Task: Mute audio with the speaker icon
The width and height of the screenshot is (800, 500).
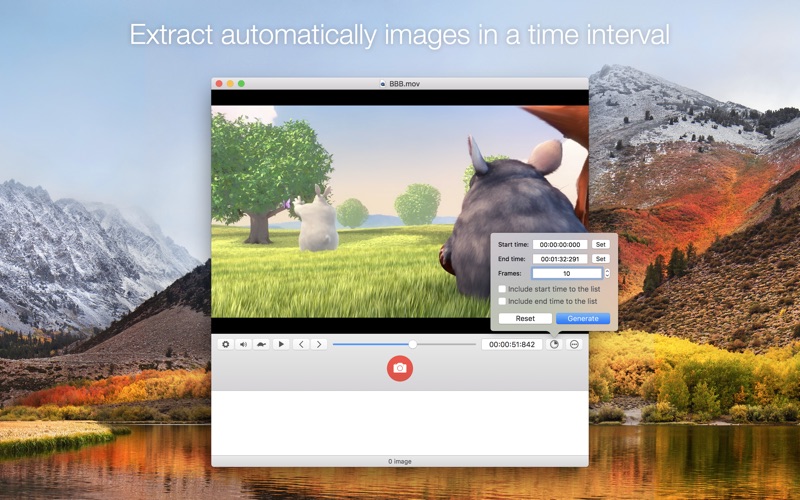Action: pyautogui.click(x=243, y=344)
